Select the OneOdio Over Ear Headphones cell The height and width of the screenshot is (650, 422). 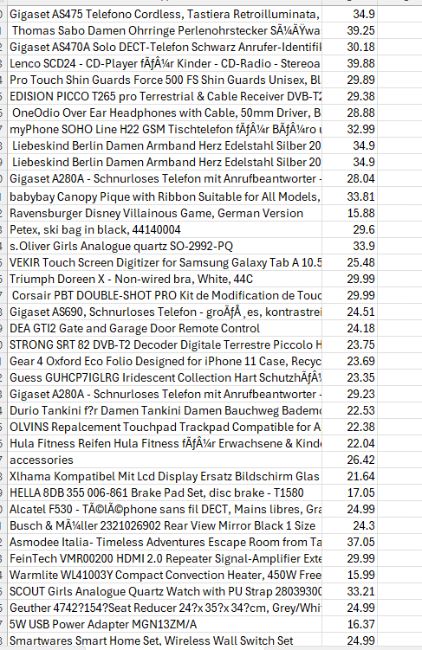(165, 113)
